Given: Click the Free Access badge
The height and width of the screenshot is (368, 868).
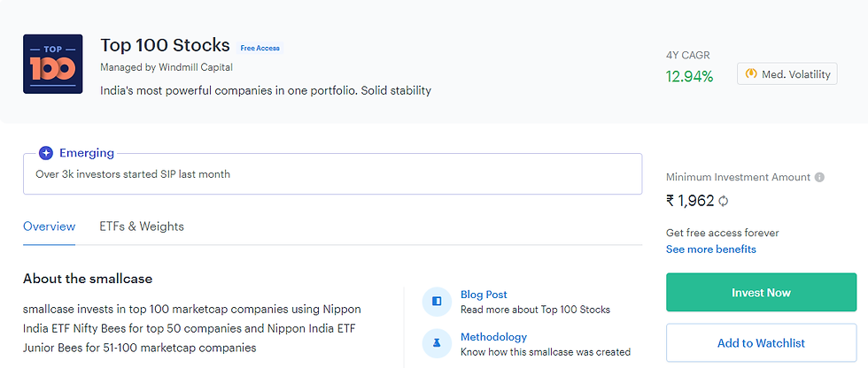Looking at the screenshot, I should 260,48.
